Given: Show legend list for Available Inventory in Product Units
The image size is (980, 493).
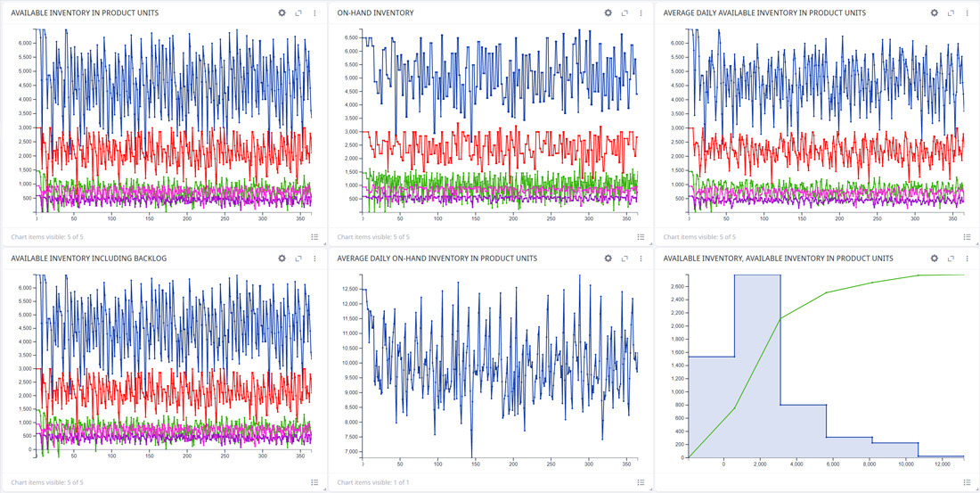Looking at the screenshot, I should [x=314, y=237].
